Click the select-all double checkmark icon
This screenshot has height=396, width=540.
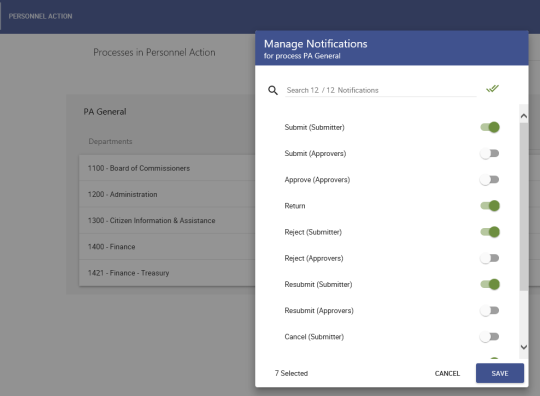(492, 89)
